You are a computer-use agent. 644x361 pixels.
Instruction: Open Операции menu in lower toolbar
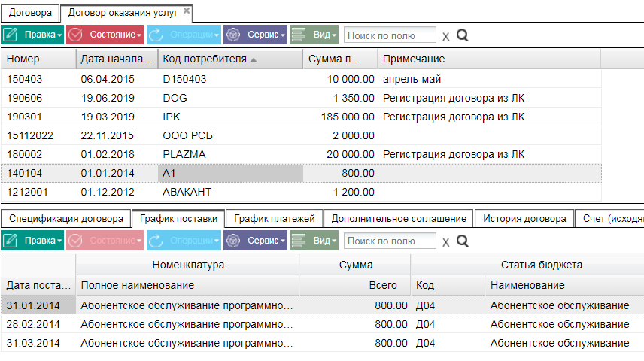[x=183, y=241]
